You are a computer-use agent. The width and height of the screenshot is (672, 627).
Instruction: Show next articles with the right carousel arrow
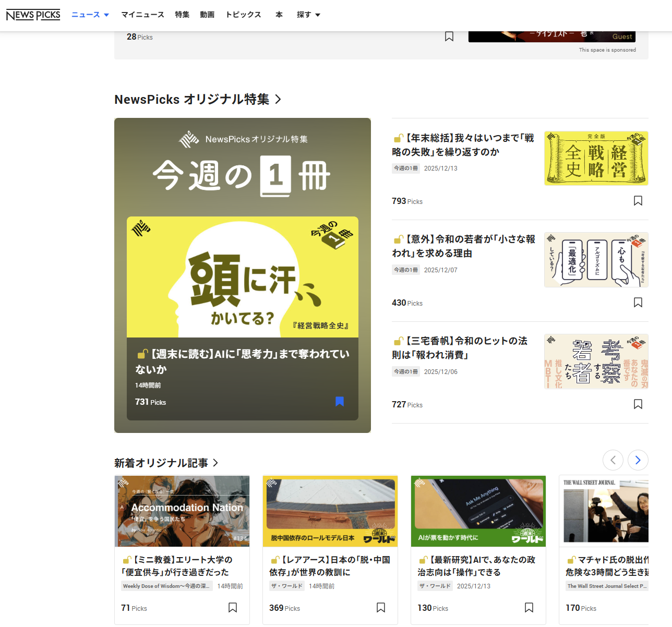[638, 460]
